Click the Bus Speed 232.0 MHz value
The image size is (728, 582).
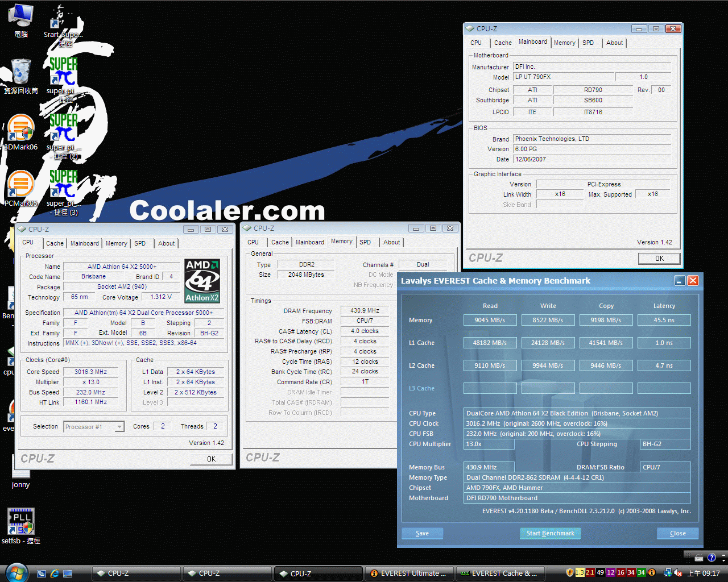tap(91, 392)
